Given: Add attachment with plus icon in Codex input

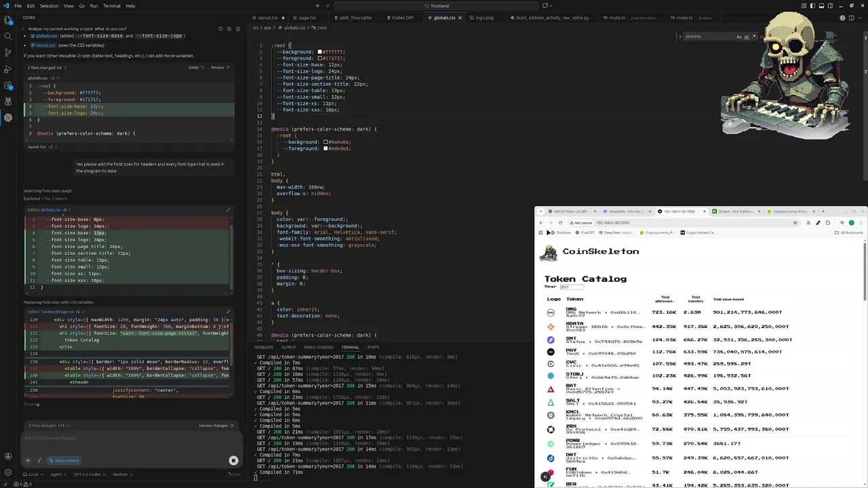Looking at the screenshot, I should [x=28, y=460].
